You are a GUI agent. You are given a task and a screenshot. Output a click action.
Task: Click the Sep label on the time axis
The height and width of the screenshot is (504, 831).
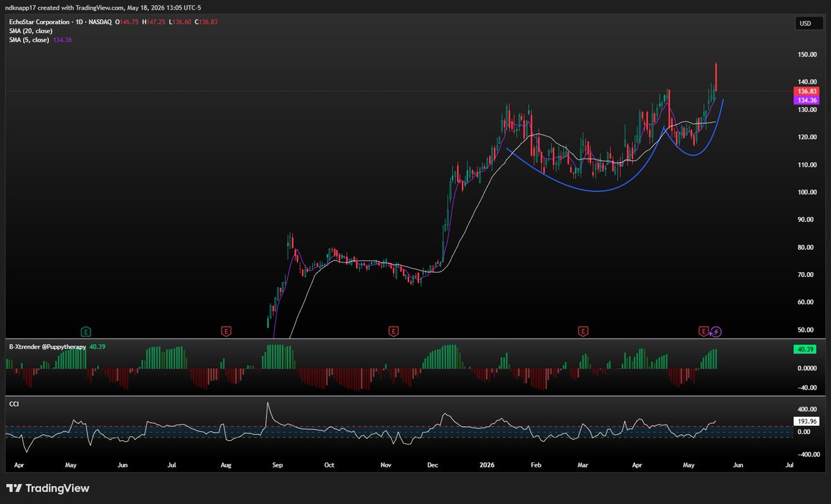[x=278, y=465]
